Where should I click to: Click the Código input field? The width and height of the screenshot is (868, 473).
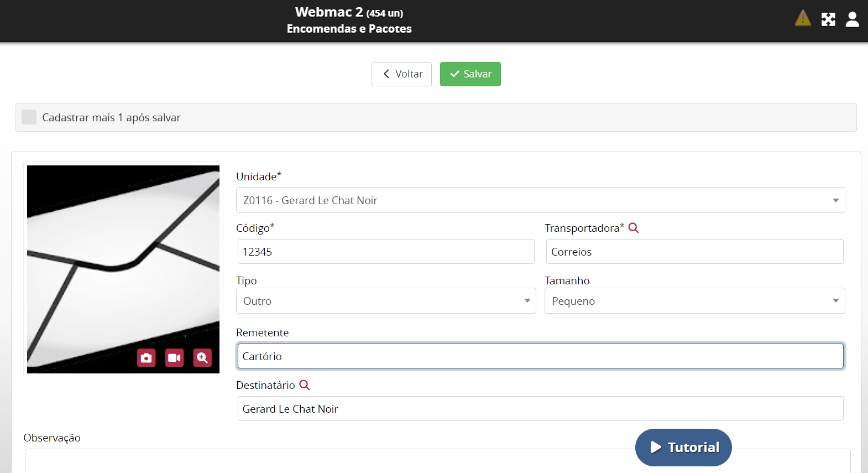click(x=385, y=252)
